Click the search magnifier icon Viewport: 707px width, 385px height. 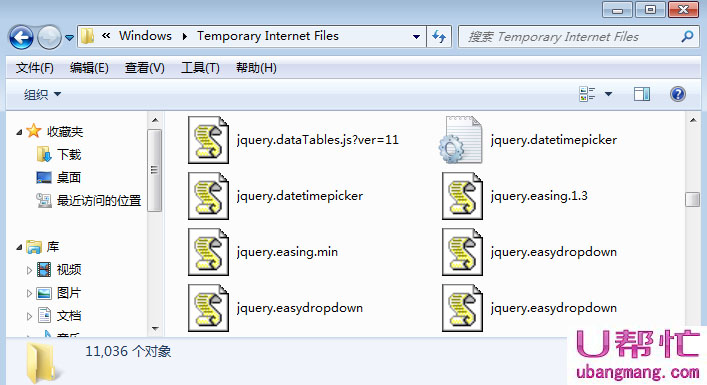(688, 37)
